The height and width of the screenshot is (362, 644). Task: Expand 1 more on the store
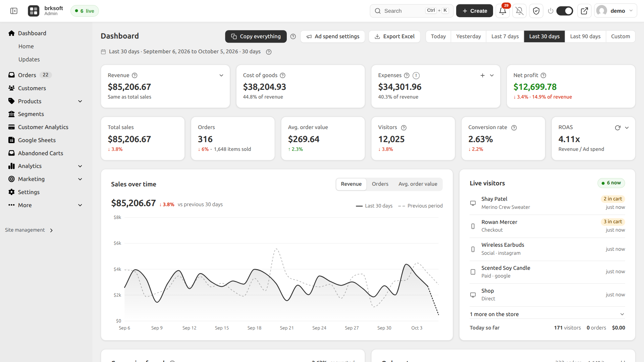[547, 314]
